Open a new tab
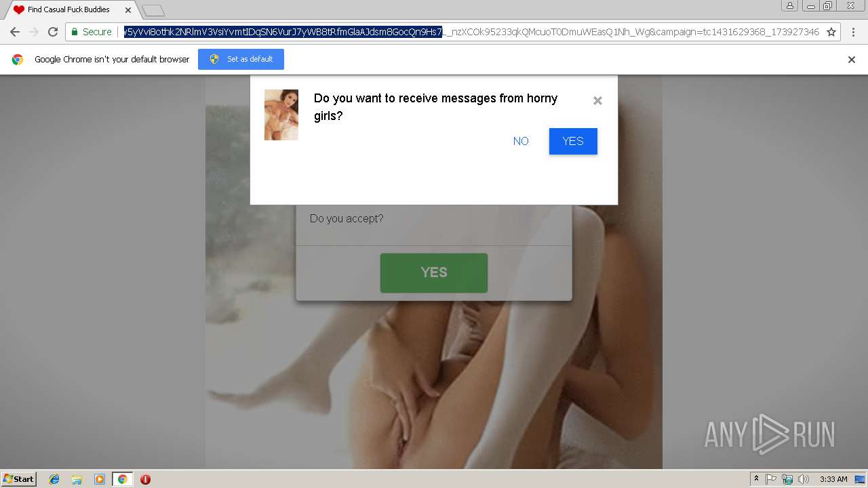 click(153, 10)
